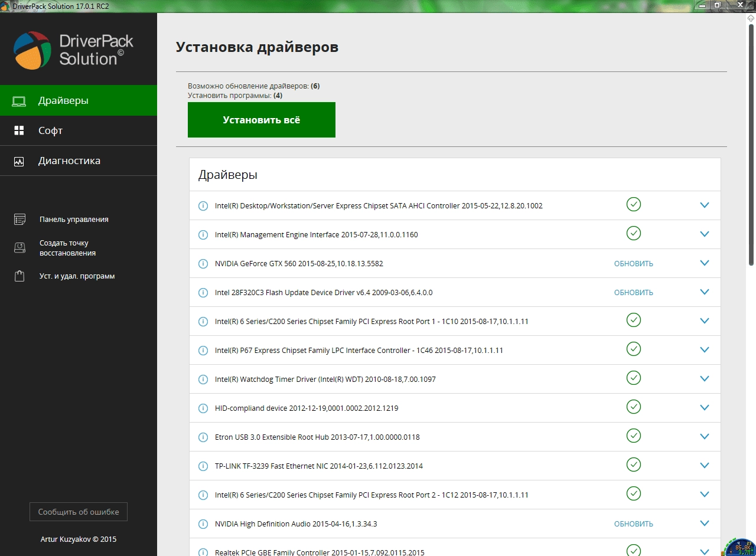Toggle checkmark for P67 LPC Interface Controller

click(x=634, y=349)
